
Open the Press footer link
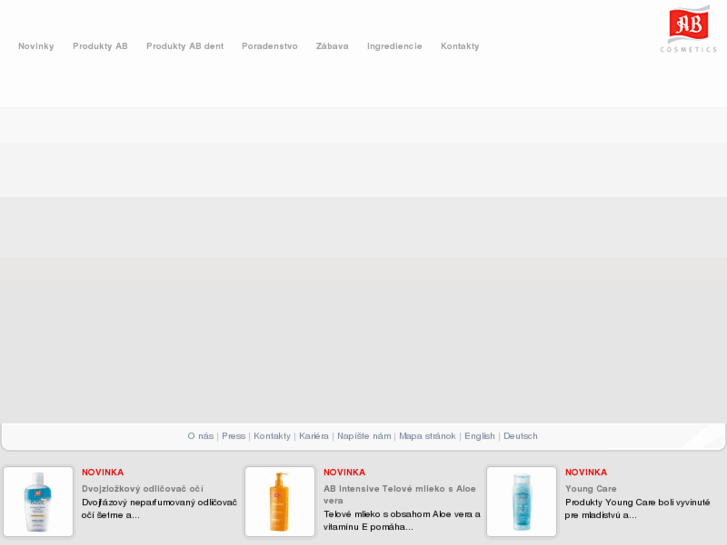point(233,436)
